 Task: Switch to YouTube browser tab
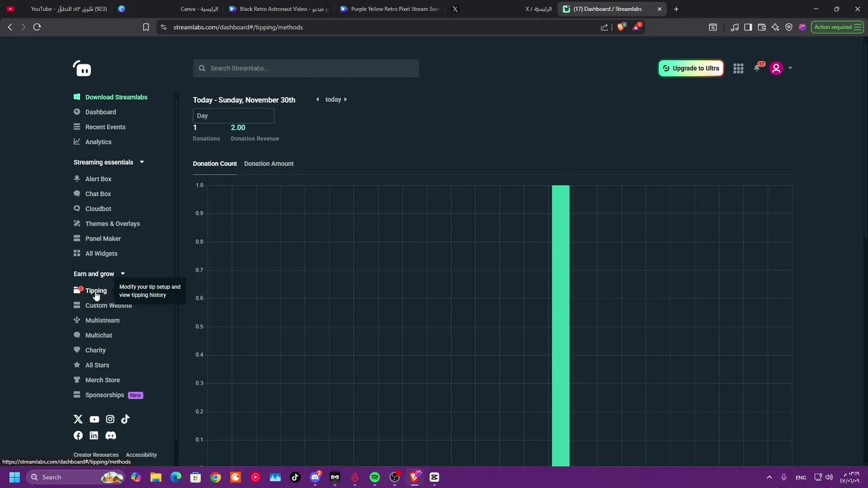58,9
